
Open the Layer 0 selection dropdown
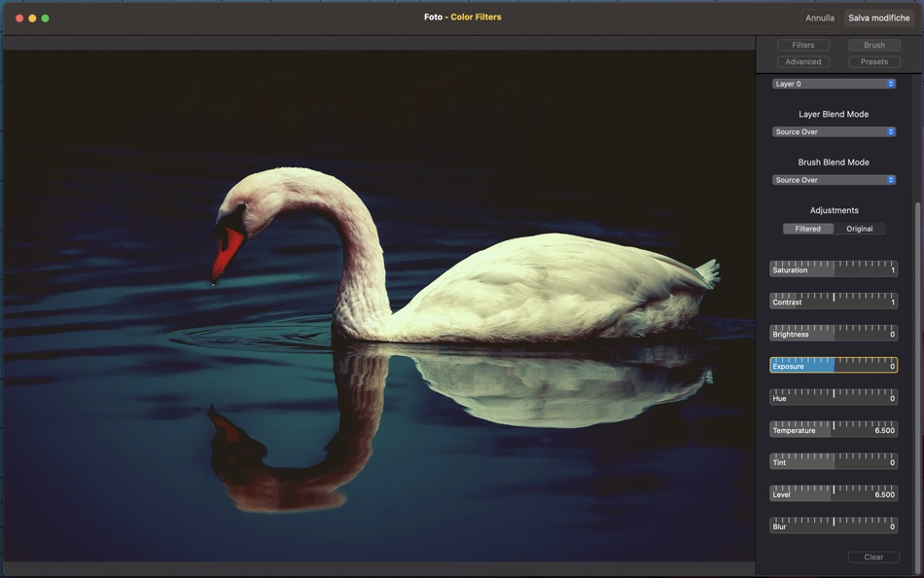coord(834,83)
